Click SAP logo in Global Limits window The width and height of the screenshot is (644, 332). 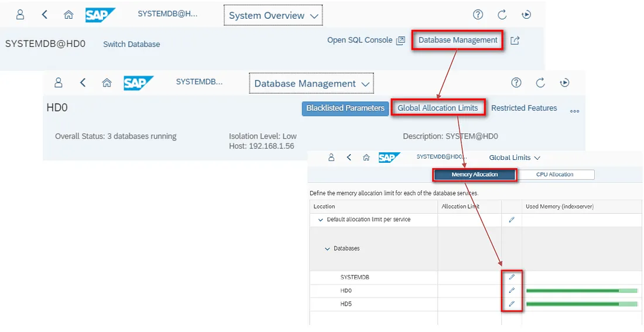(x=389, y=158)
